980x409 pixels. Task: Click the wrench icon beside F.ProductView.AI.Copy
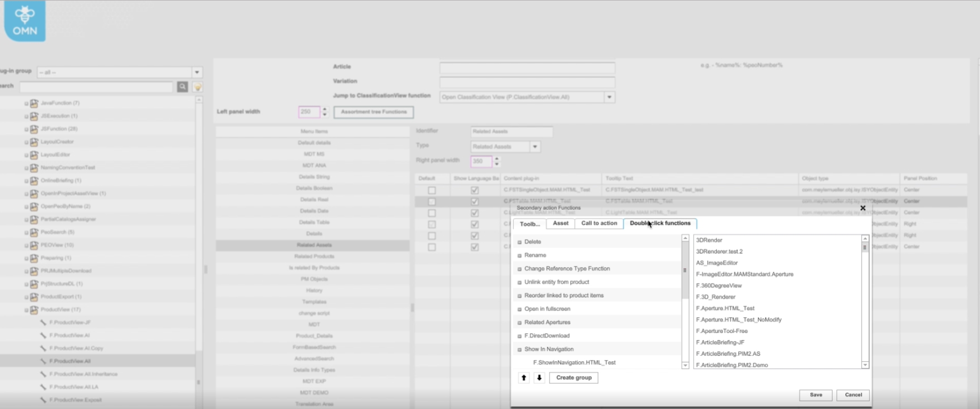[43, 348]
